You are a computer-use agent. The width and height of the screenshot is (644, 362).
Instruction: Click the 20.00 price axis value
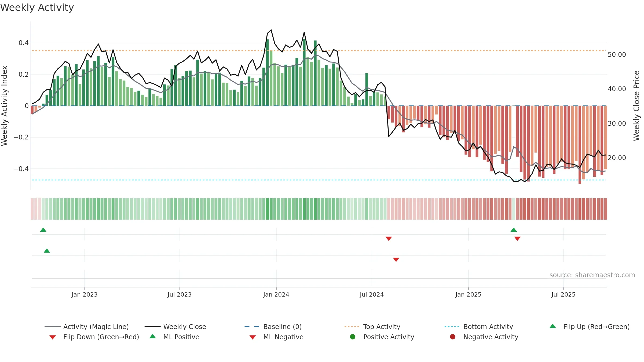pyautogui.click(x=617, y=158)
